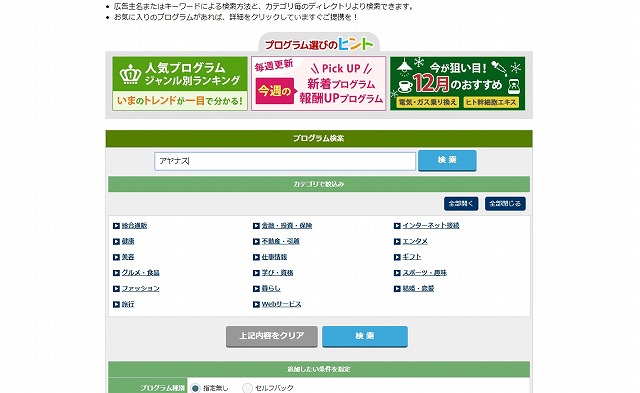Viewport: 640px width, 393px height.
Task: Open the 12月のおすすめ banner
Action: pyautogui.click(x=458, y=84)
